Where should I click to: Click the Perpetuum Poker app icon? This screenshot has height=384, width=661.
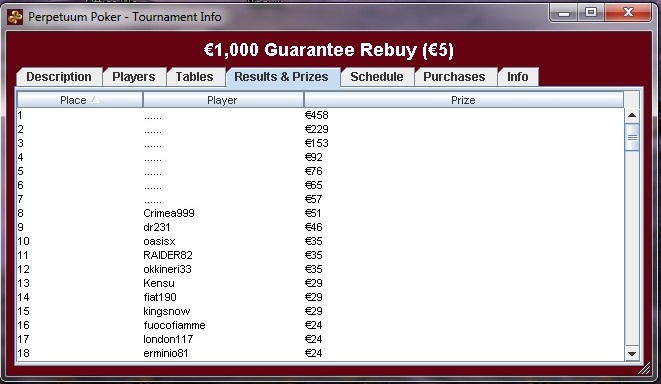click(15, 17)
